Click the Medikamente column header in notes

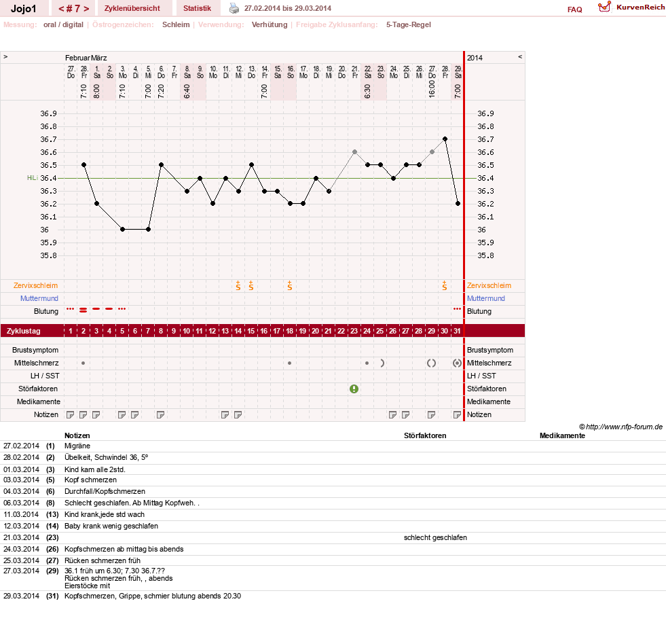tap(562, 435)
